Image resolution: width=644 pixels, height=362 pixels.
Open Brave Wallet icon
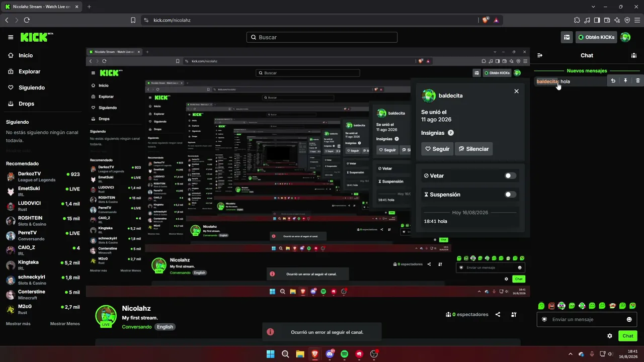[607, 20]
